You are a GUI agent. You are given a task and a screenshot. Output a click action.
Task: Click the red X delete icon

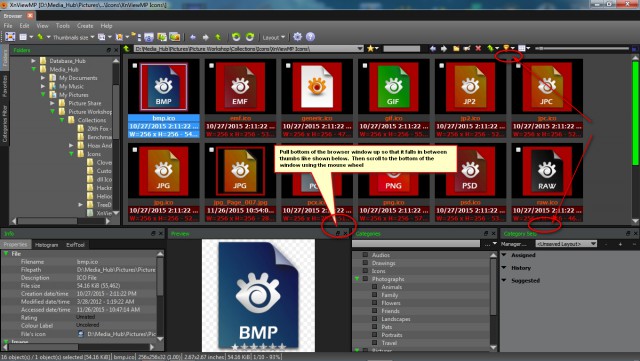478,49
